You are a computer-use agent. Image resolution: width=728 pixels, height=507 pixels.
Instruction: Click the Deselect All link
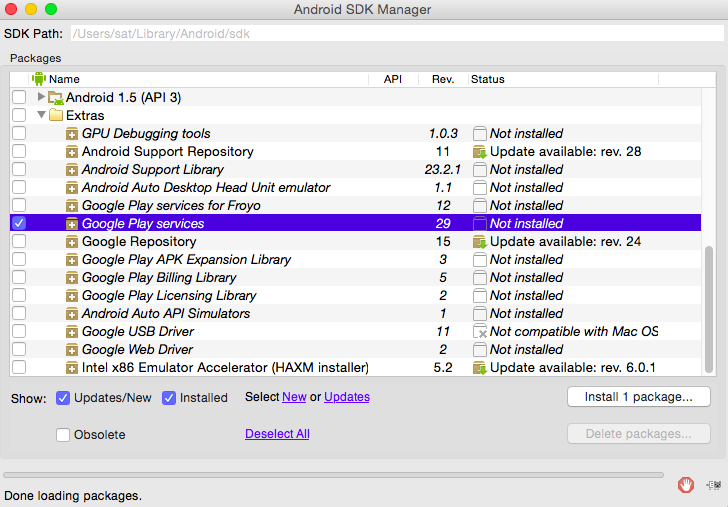coord(277,434)
